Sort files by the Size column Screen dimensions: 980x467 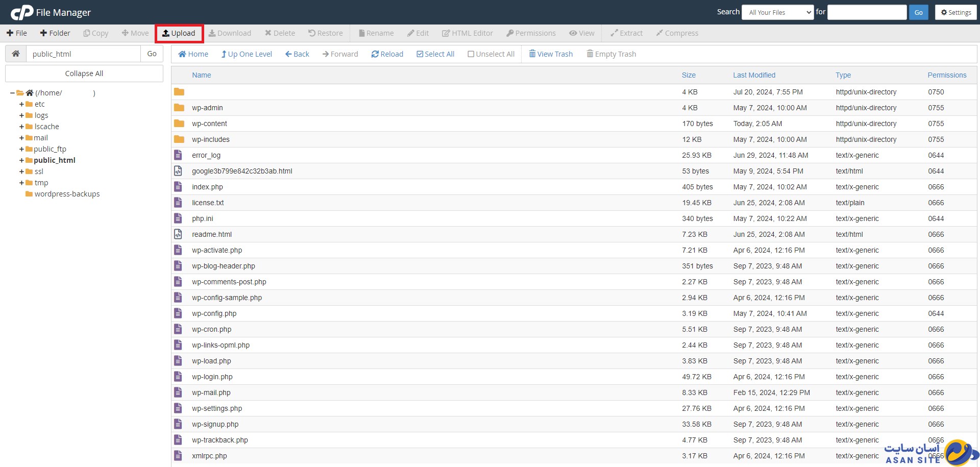pyautogui.click(x=689, y=75)
